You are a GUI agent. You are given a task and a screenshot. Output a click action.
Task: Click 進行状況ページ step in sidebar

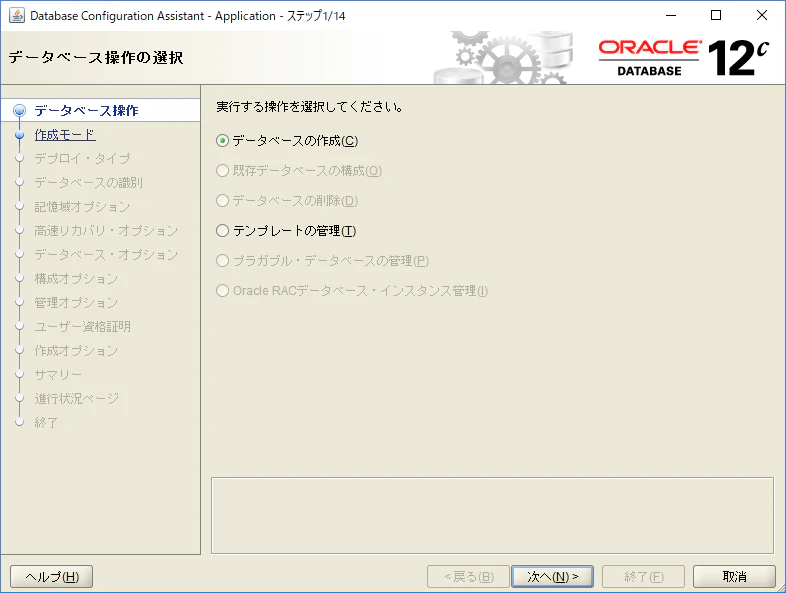[x=77, y=399]
